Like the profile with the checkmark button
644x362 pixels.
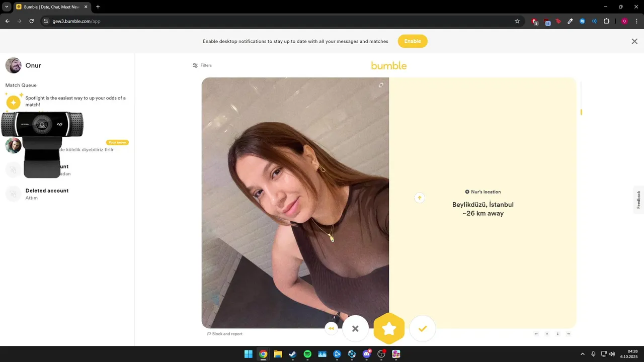pyautogui.click(x=423, y=328)
